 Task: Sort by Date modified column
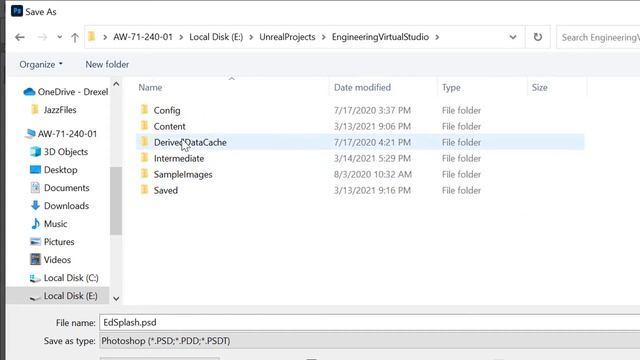point(362,87)
